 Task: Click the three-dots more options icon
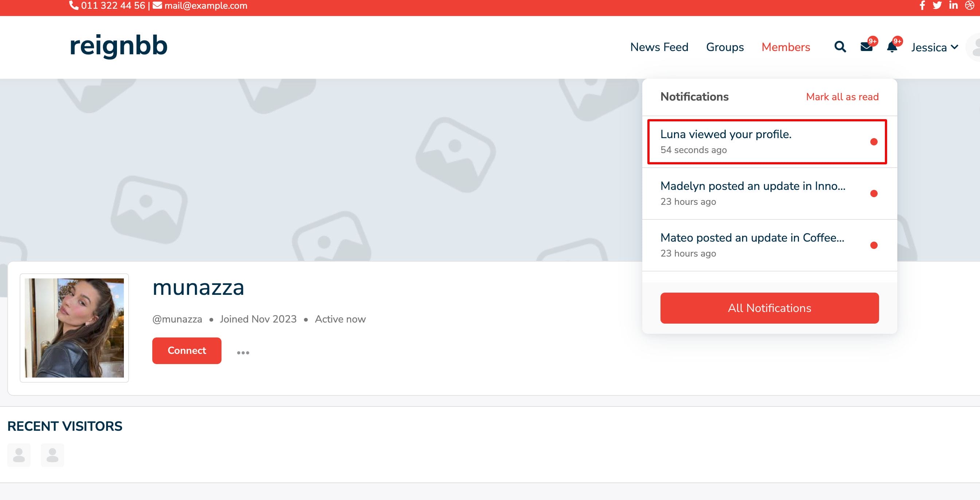pos(243,353)
